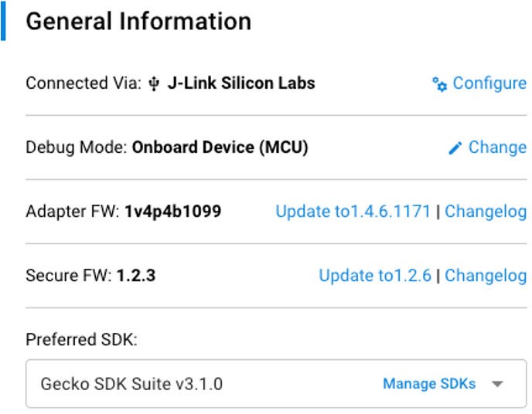Viewport: 532px width, 414px height.
Task: Click the Manage SDKs link
Action: pyautogui.click(x=429, y=384)
